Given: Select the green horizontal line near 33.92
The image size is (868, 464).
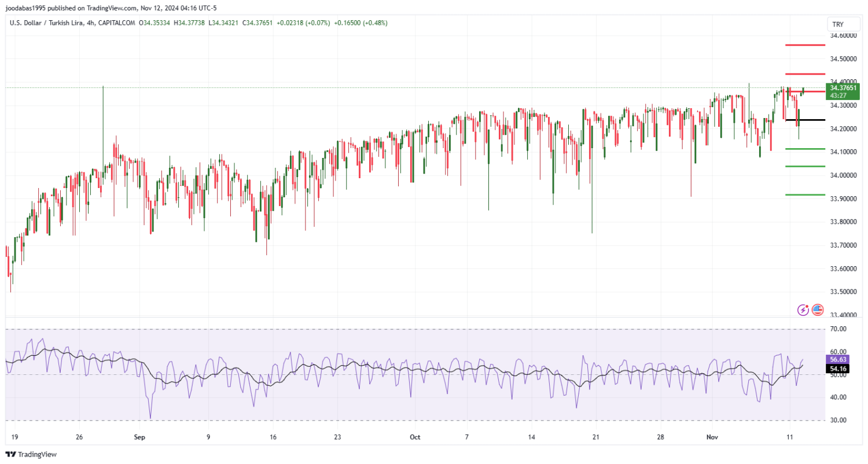Looking at the screenshot, I should tap(805, 195).
